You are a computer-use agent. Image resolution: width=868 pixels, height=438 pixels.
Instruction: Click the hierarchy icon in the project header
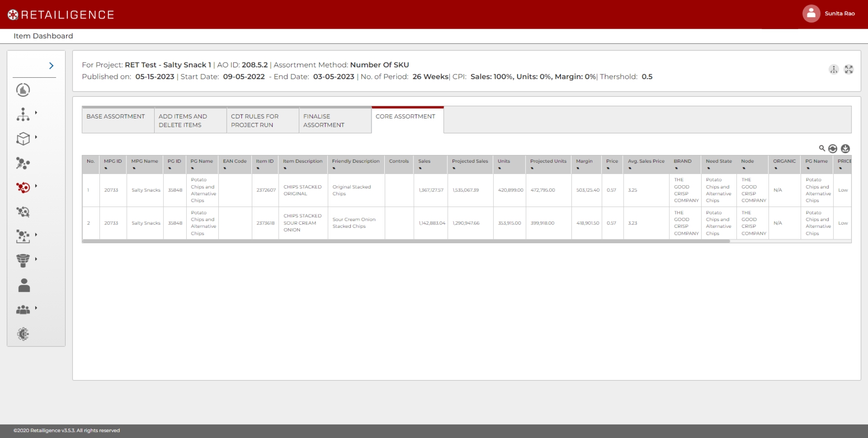pyautogui.click(x=833, y=69)
